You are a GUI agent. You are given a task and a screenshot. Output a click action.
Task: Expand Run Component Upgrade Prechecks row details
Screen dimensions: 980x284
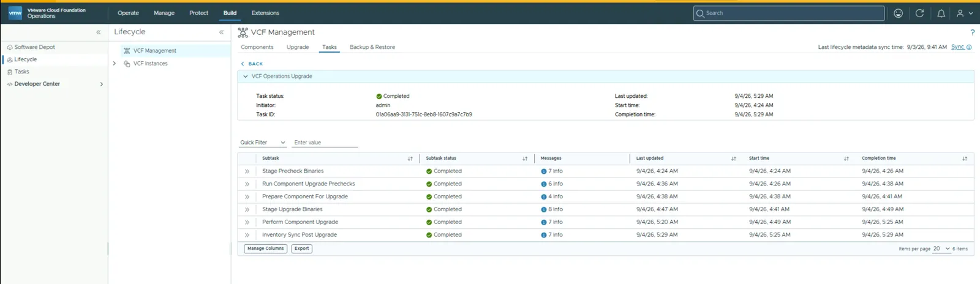pos(247,184)
